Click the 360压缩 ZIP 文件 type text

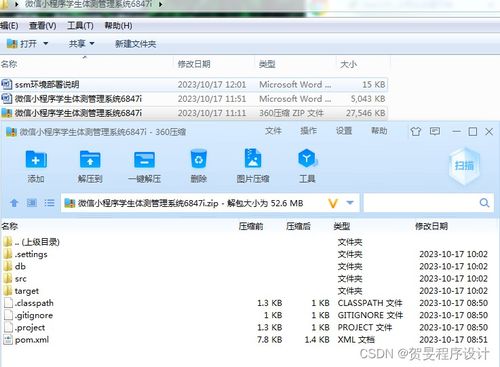tap(291, 113)
